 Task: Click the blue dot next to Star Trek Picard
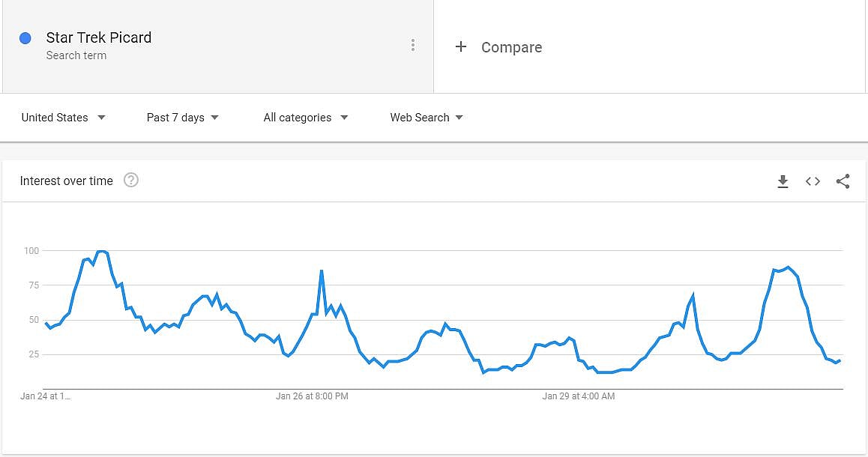[25, 38]
